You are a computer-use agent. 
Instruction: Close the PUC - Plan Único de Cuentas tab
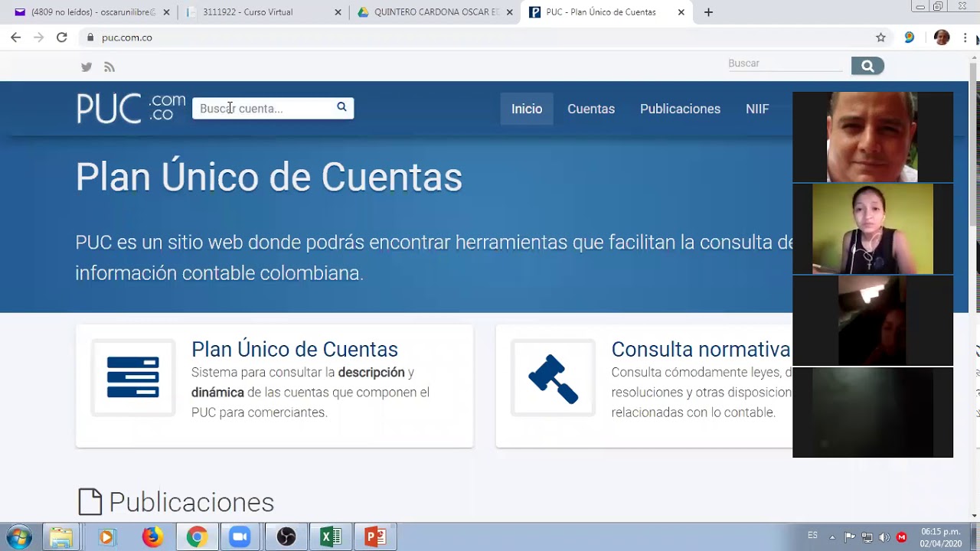[681, 12]
